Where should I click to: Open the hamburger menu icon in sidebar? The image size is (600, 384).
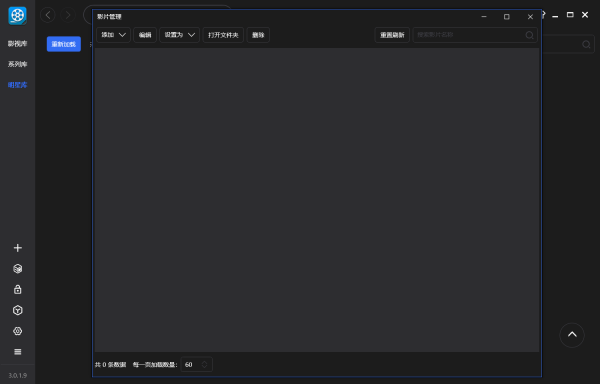[18, 351]
